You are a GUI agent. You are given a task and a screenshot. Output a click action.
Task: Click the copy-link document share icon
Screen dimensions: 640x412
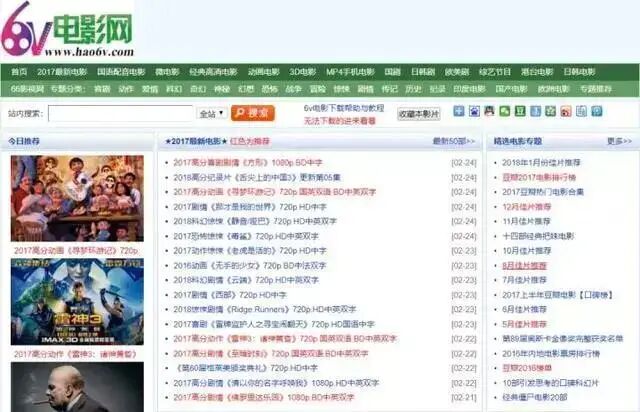point(581,111)
